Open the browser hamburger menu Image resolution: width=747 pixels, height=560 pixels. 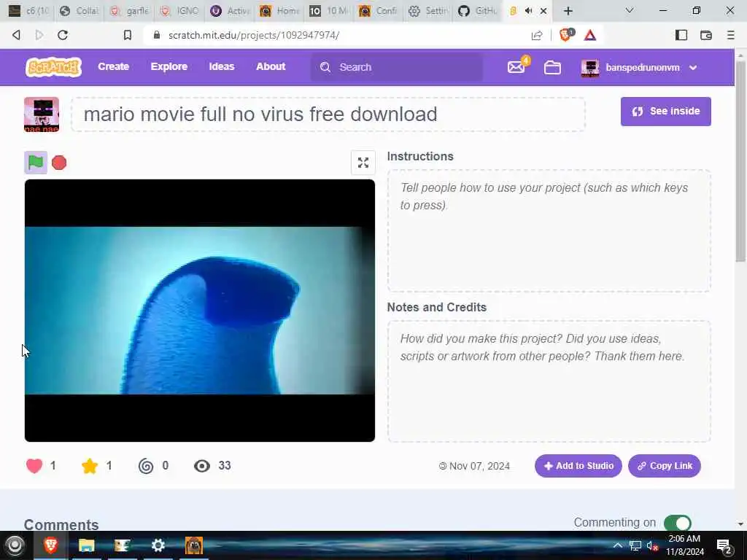coord(730,35)
